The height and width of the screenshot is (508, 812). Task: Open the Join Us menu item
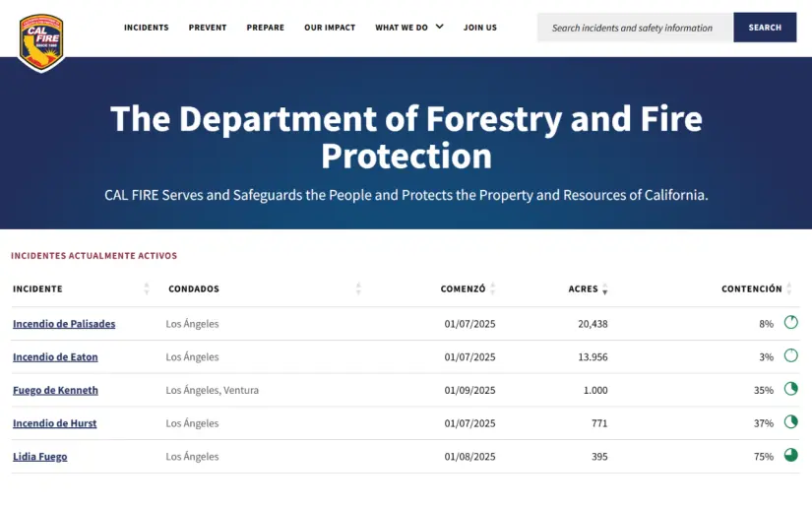480,28
